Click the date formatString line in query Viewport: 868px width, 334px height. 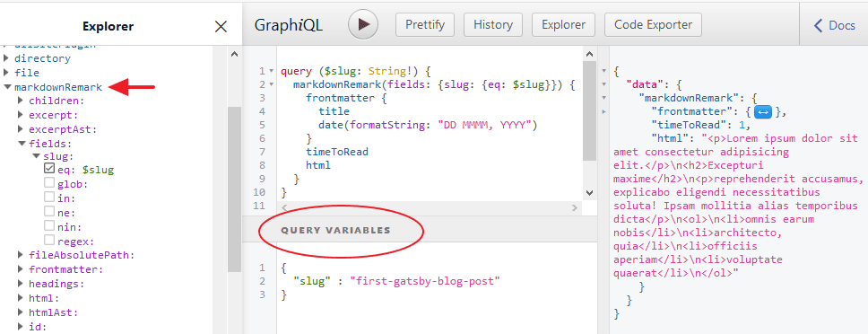pyautogui.click(x=428, y=125)
